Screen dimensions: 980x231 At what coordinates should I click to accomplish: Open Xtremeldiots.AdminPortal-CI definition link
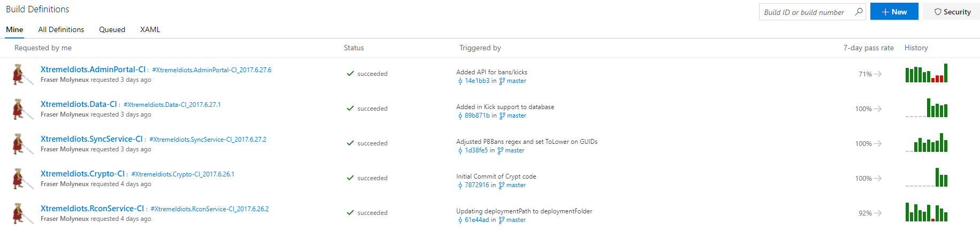click(x=93, y=70)
